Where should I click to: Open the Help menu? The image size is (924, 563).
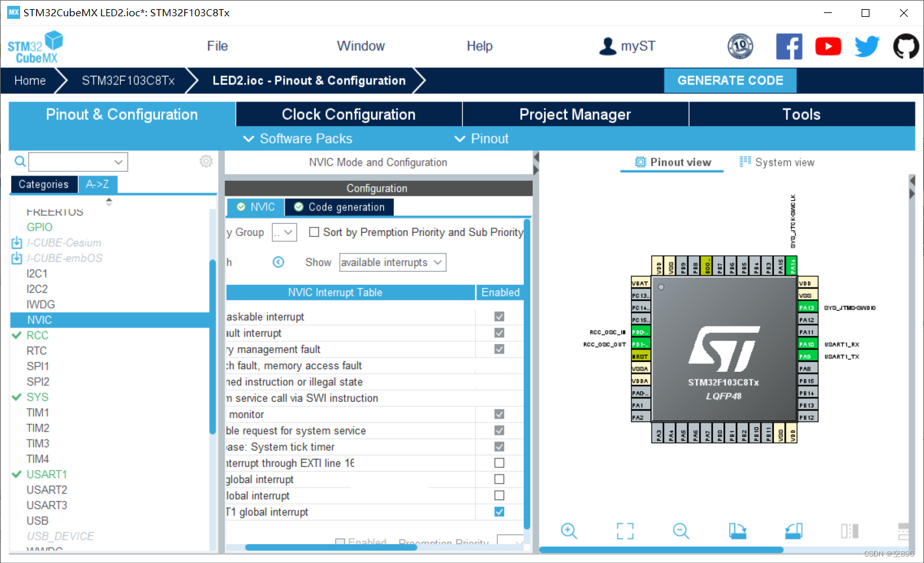click(x=480, y=46)
